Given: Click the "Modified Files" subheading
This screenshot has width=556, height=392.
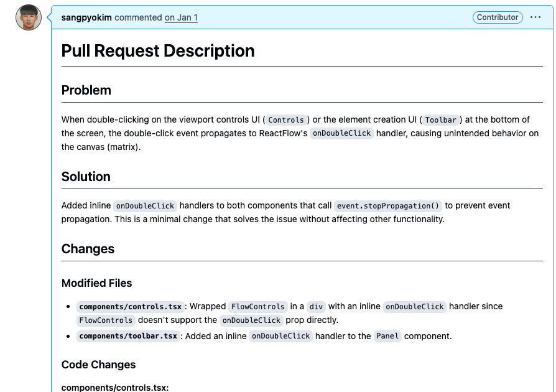Looking at the screenshot, I should pyautogui.click(x=97, y=283).
